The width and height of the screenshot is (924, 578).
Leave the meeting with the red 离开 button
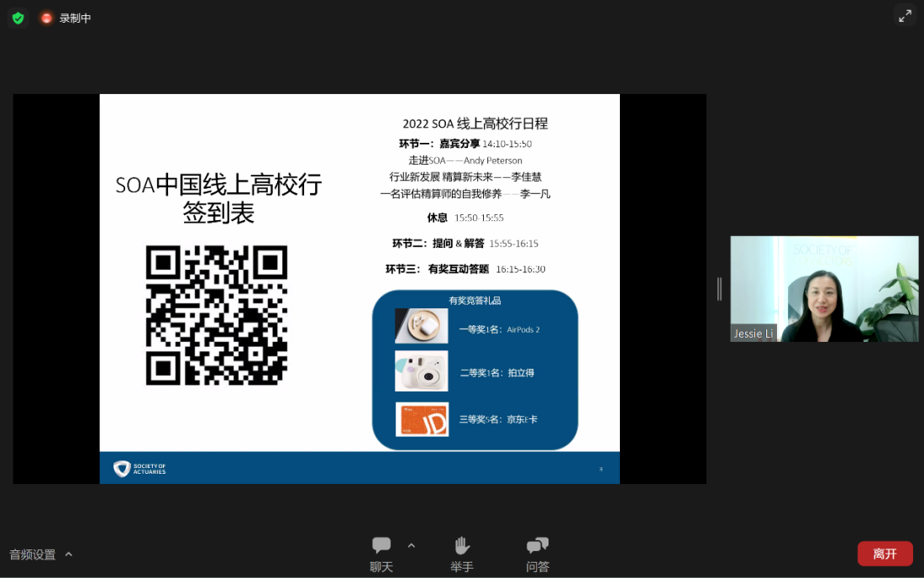click(x=885, y=554)
